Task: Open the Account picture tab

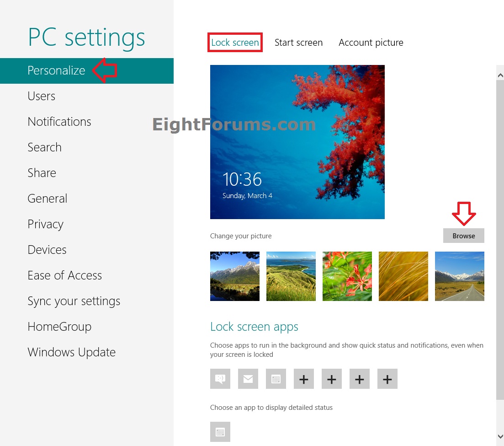Action: (371, 42)
